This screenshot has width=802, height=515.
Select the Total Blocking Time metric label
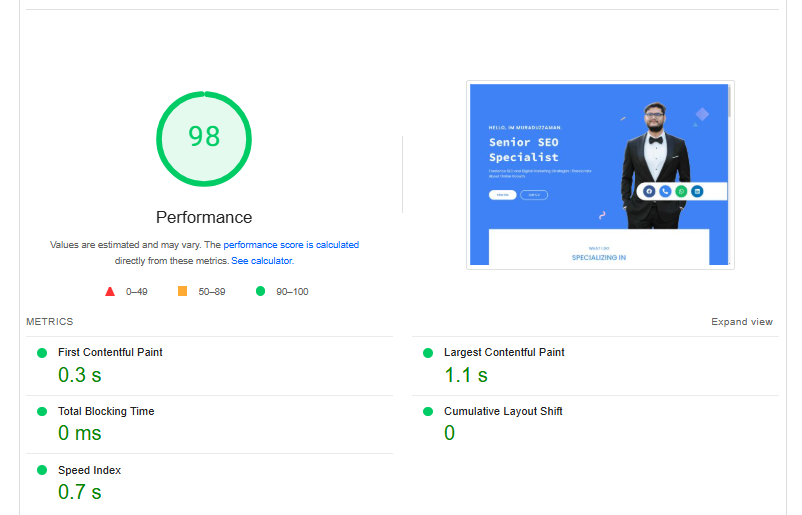click(x=106, y=412)
